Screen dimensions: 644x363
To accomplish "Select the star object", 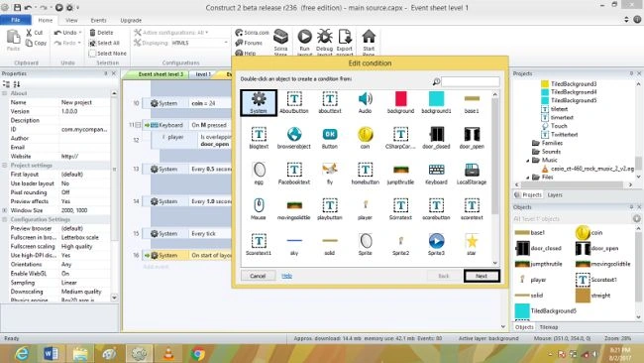I will click(x=472, y=245).
